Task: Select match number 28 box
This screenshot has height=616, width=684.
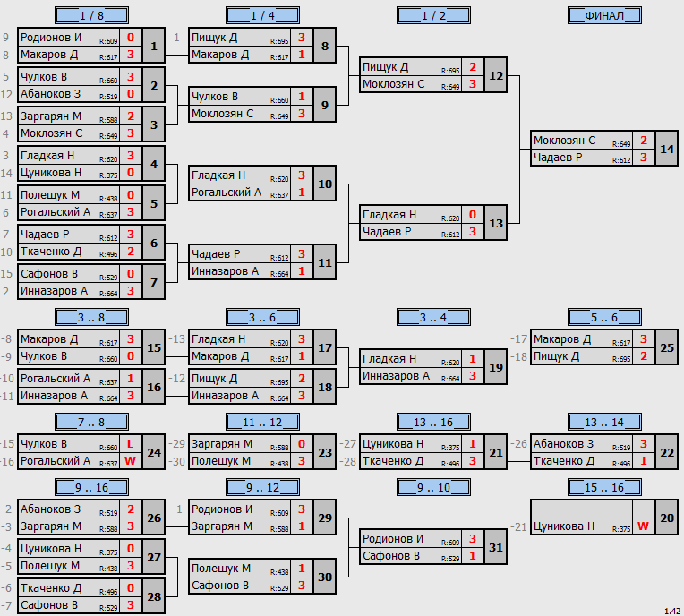Action: click(154, 596)
